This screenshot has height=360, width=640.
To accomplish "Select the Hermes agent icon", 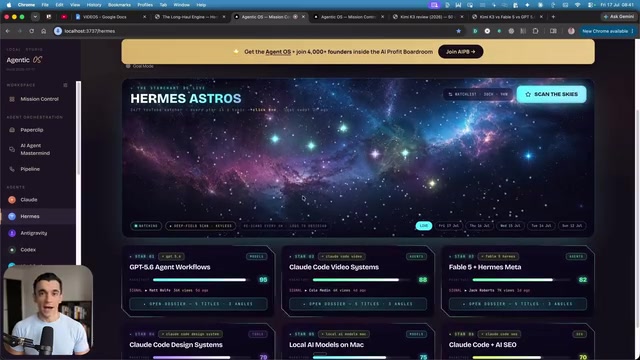I will 12,216.
